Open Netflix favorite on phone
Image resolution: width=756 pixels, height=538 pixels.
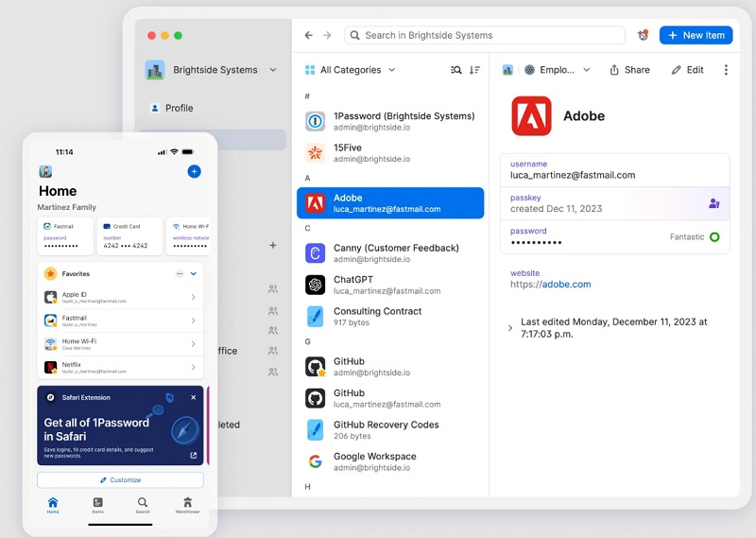pos(120,367)
